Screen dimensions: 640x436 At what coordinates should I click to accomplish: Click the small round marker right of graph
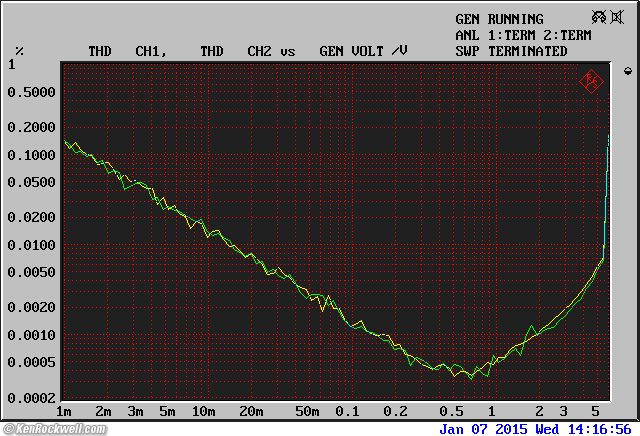627,71
